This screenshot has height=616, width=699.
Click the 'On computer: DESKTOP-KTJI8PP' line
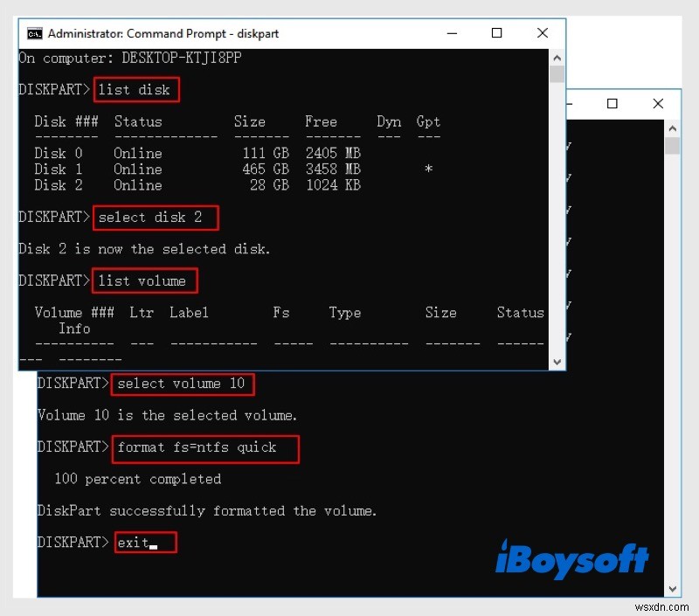[x=130, y=58]
